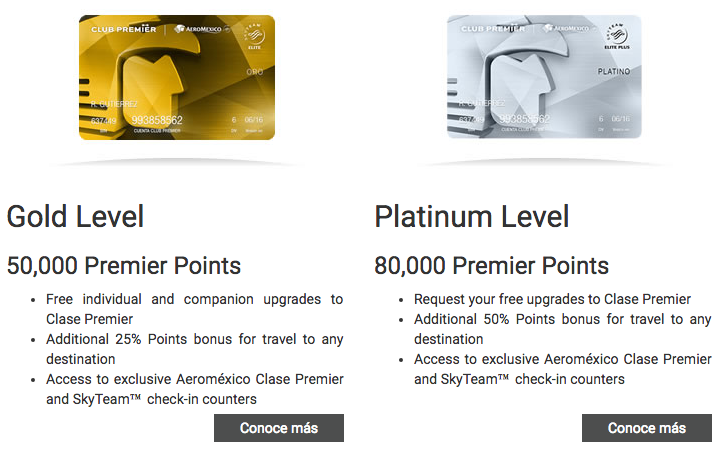Click the Platinum Club Premier card image

544,77
